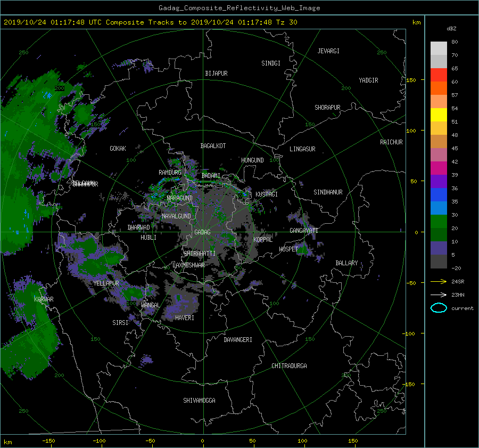Click the SHORAPUR city label

[x=327, y=107]
